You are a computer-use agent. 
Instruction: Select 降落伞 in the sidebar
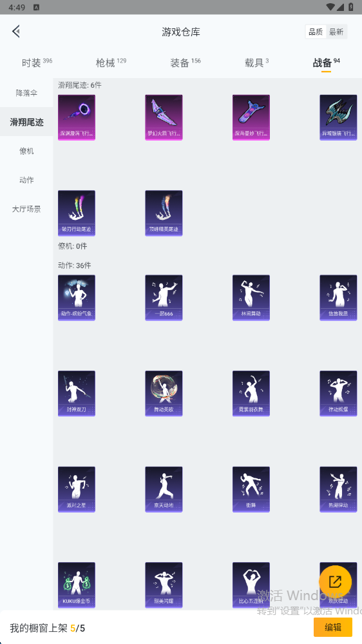point(26,93)
